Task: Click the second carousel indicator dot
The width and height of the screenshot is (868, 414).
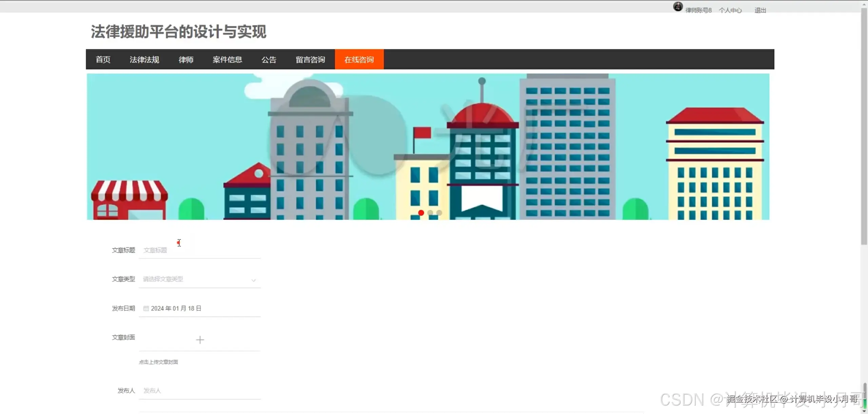Action: coord(429,213)
